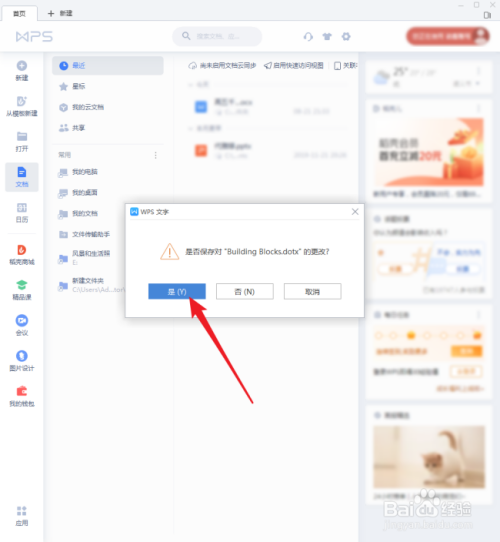Screen dimensions: 500x542
Task: Click 取消 in the WPS dialog
Action: coord(312,291)
